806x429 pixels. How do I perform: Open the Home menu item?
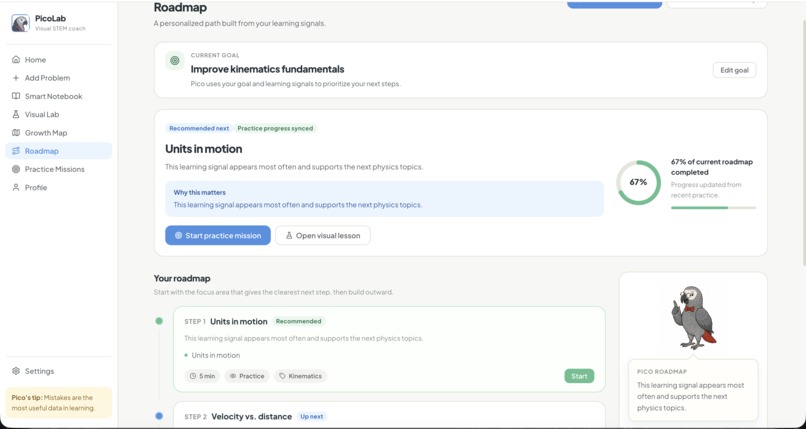pos(59,60)
